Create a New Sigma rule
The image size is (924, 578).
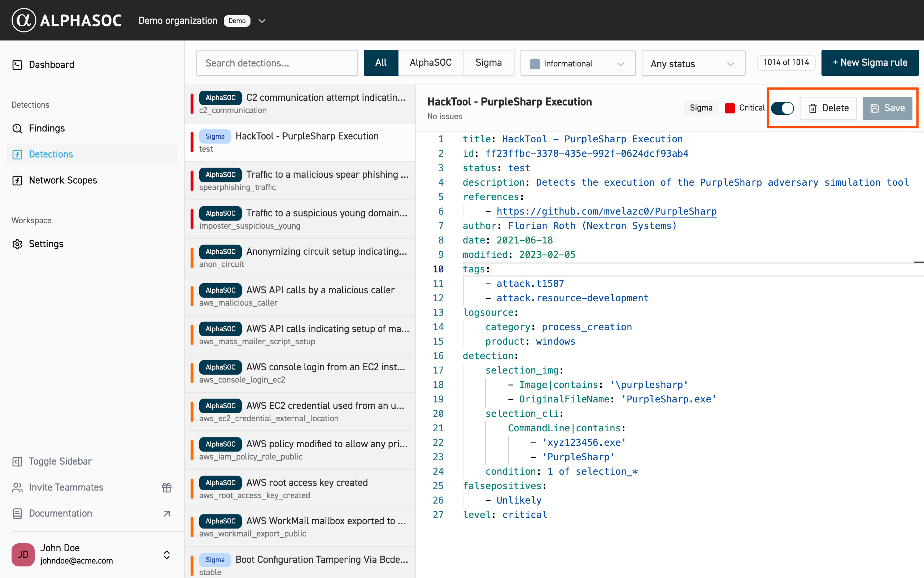tap(870, 63)
